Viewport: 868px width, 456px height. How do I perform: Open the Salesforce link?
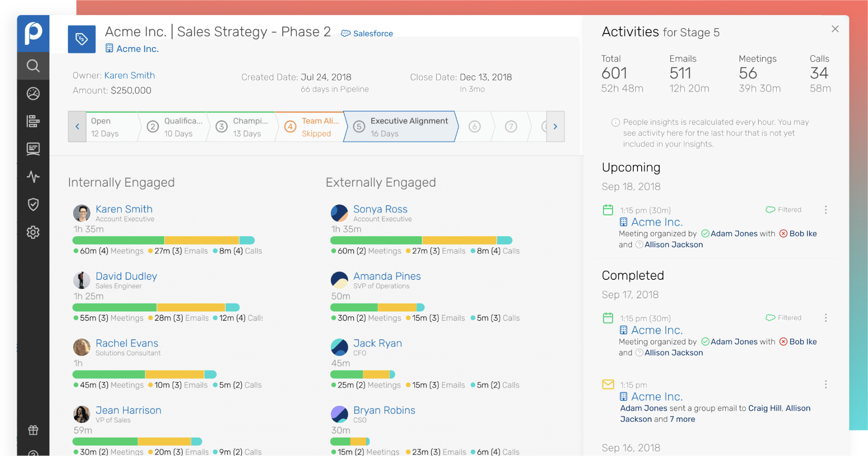373,33
